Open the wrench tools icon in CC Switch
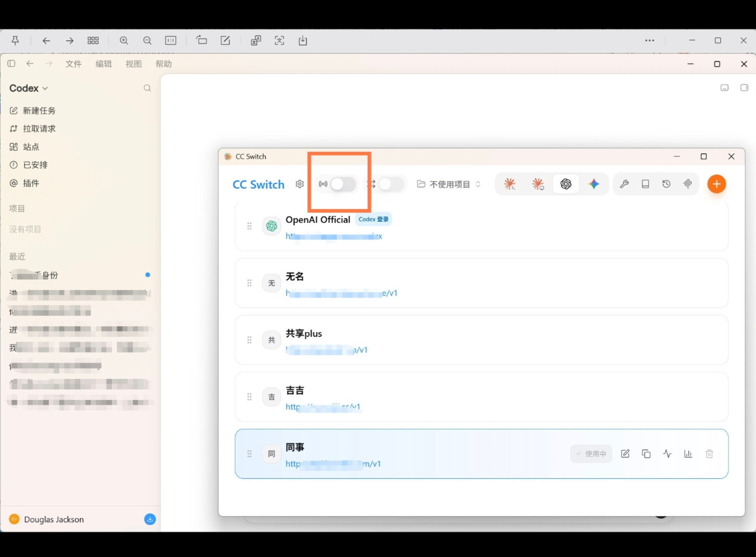The image size is (756, 557). (624, 184)
